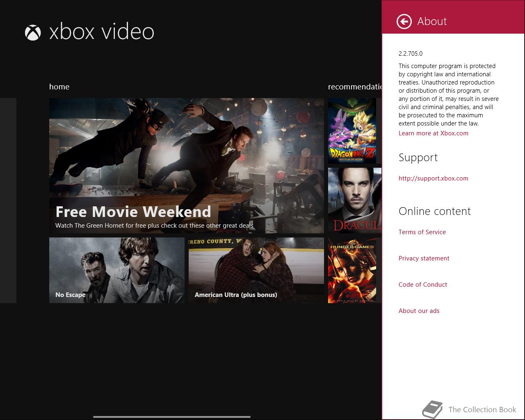Open http://support.xbox.com link

[433, 178]
